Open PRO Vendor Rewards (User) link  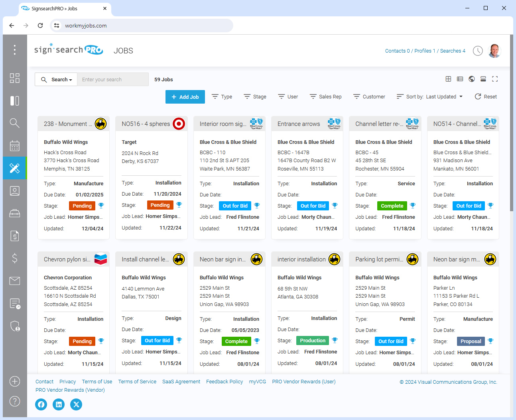click(x=304, y=381)
